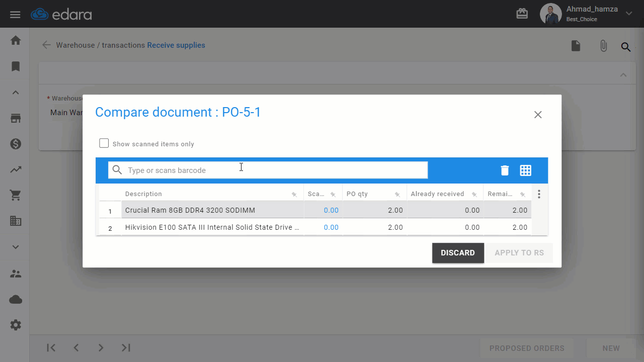Open the store icon in sidebar

coord(16,119)
